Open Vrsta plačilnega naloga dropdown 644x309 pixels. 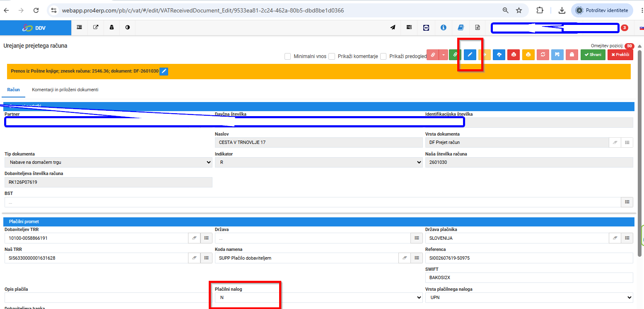[x=529, y=297]
